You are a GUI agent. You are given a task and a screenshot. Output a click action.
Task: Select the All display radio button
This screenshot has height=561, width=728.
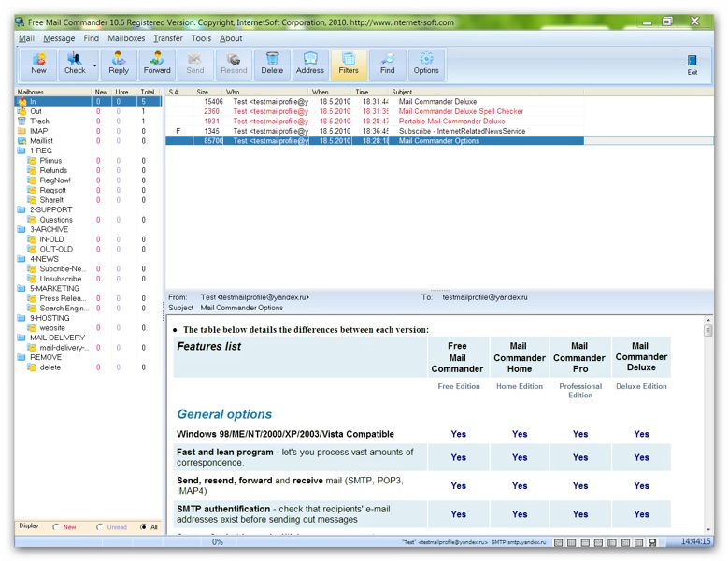pyautogui.click(x=143, y=527)
